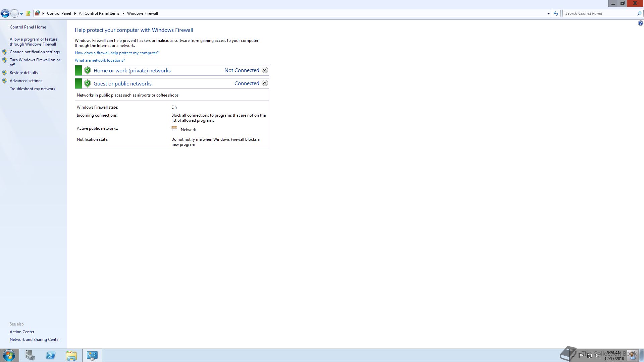644x362 pixels.
Task: Click Windows Firewall state value On
Action: 174,107
